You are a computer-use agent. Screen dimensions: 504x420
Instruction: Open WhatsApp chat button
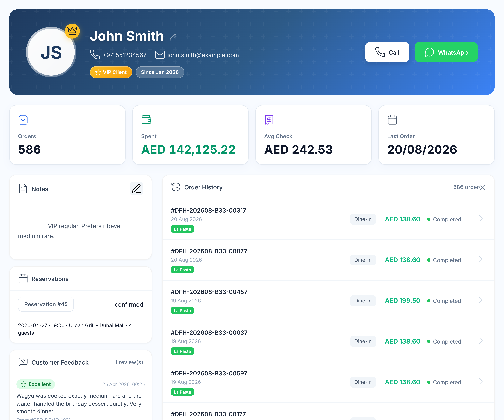pyautogui.click(x=446, y=52)
